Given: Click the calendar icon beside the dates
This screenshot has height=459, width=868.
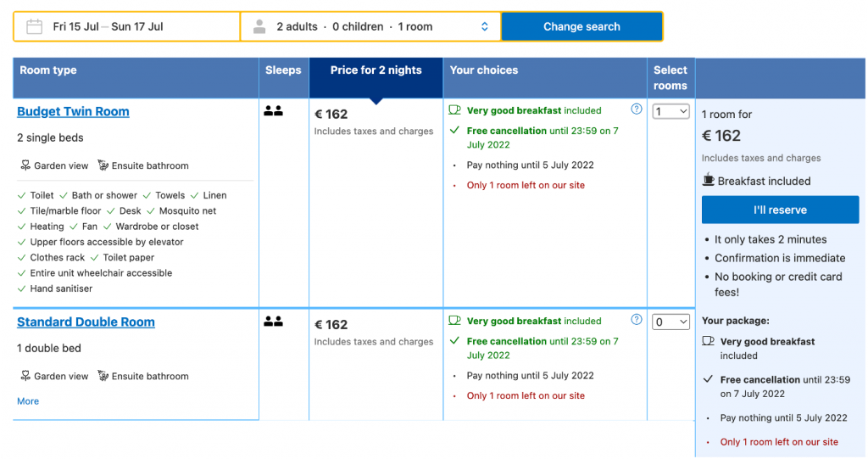Looking at the screenshot, I should pyautogui.click(x=35, y=26).
